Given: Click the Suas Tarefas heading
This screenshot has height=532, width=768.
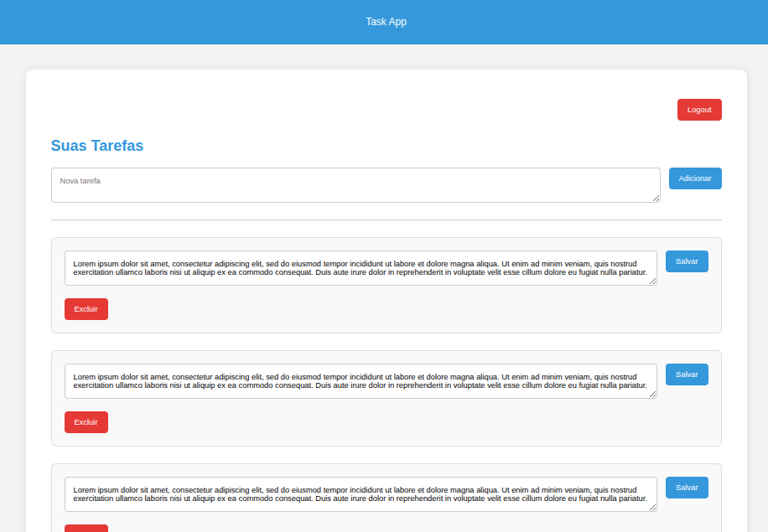Looking at the screenshot, I should (96, 145).
